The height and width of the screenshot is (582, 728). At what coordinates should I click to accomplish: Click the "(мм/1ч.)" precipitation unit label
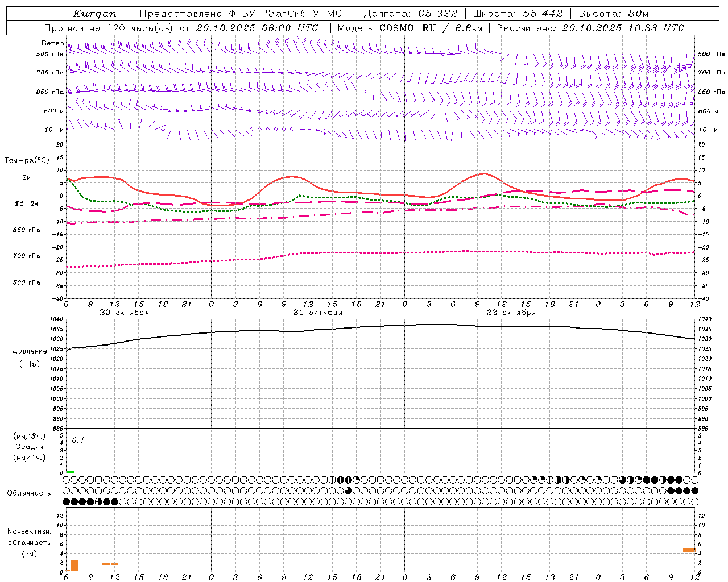(x=30, y=458)
